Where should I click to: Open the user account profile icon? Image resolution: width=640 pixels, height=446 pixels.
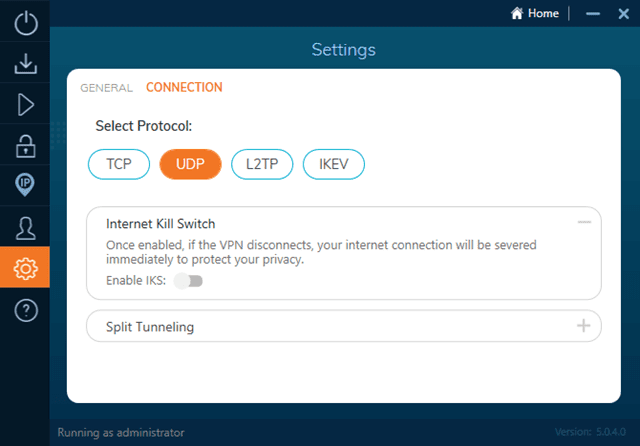[25, 227]
